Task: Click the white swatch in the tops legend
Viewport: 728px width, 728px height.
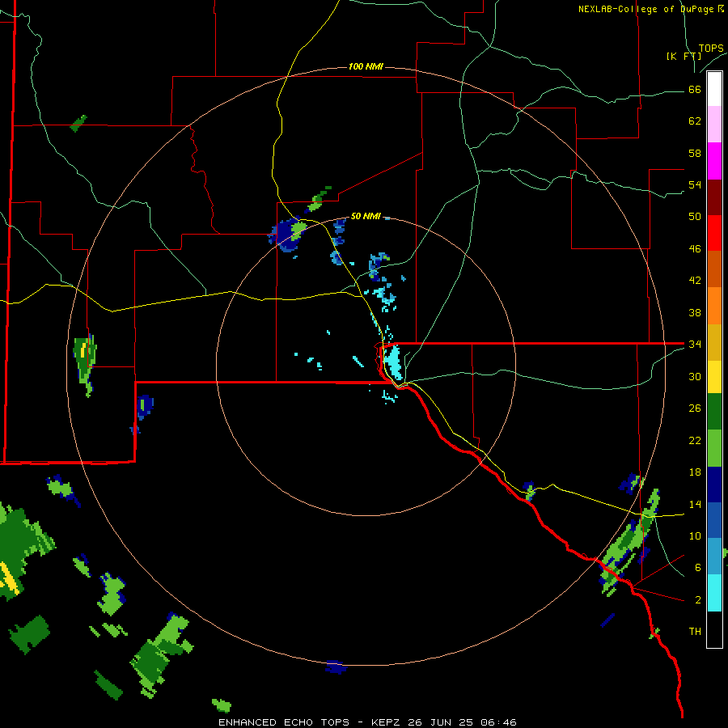Action: 714,89
